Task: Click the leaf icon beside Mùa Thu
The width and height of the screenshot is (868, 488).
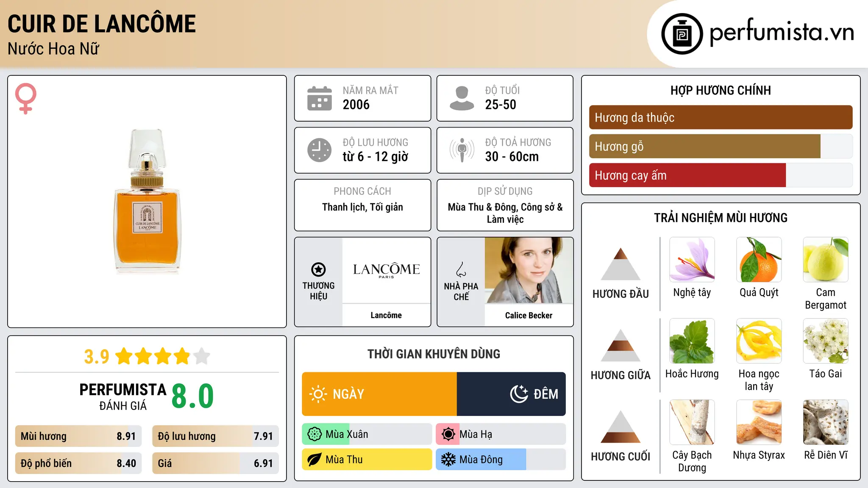Action: 314,460
